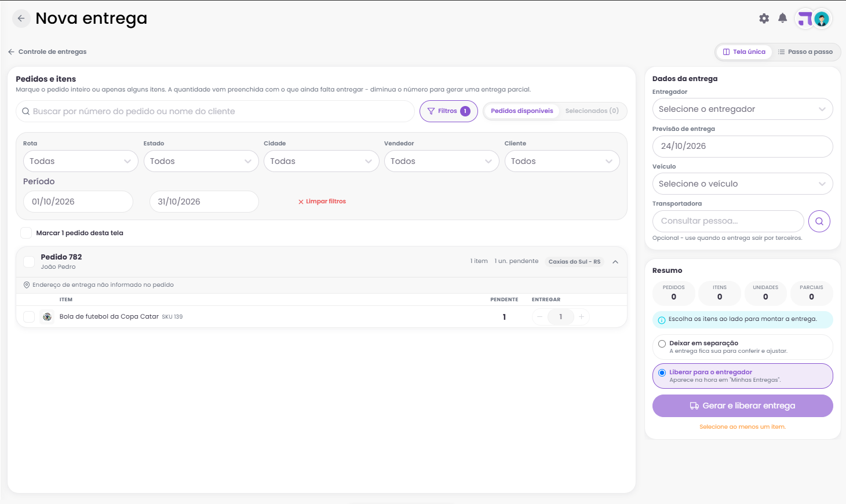Toggle the Filtros button
Viewport: 846px width, 504px height.
pyautogui.click(x=448, y=111)
